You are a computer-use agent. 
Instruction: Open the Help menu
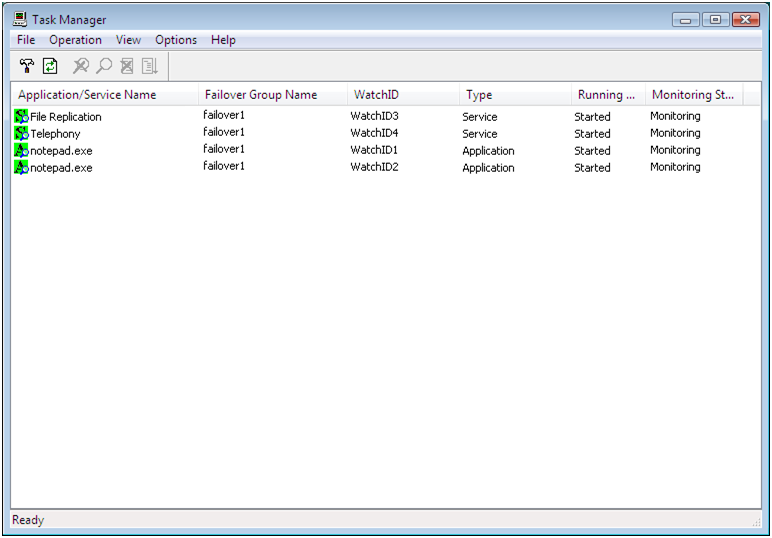click(223, 40)
